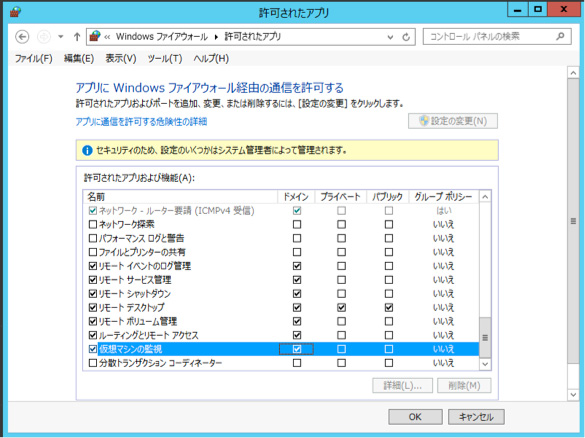Click the パブリック column header
The width and height of the screenshot is (585, 438).
point(388,197)
